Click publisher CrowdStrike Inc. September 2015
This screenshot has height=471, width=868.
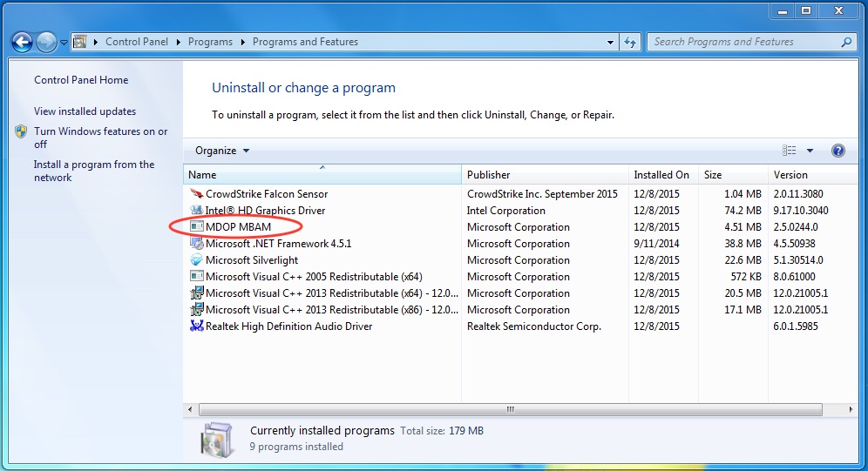click(542, 194)
